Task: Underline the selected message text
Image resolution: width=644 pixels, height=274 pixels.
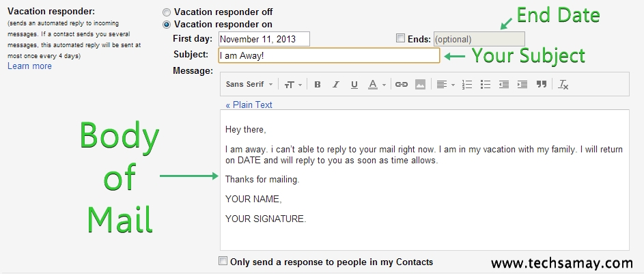Action: 354,85
